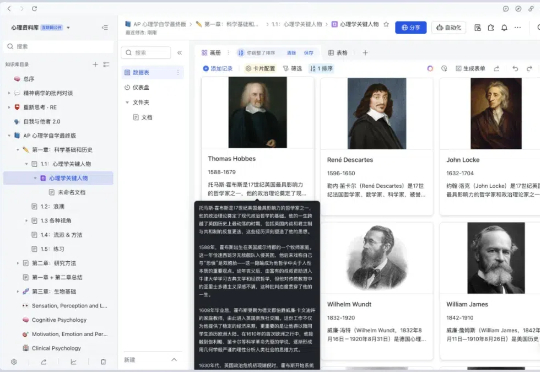Add a new page via the plus icon beside 知识库目录
Viewport: 540px width, 372px height.
click(x=95, y=64)
